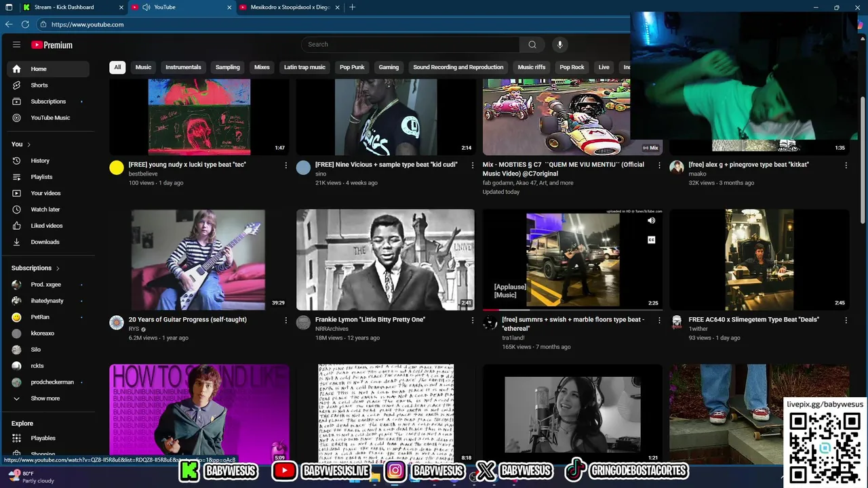Start voice search with microphone icon
Viewport: 868px width, 488px height.
pyautogui.click(x=559, y=45)
